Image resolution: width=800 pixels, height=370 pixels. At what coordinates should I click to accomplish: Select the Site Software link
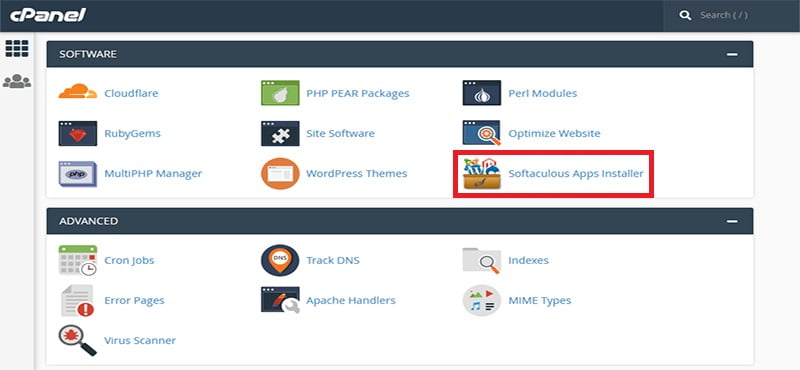(340, 134)
